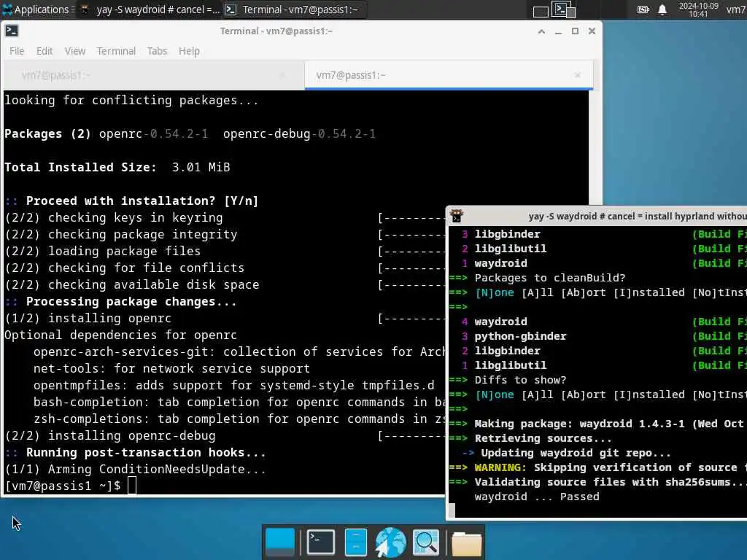Open the Applications menu in the top panel
The width and height of the screenshot is (747, 560).
(37, 9)
